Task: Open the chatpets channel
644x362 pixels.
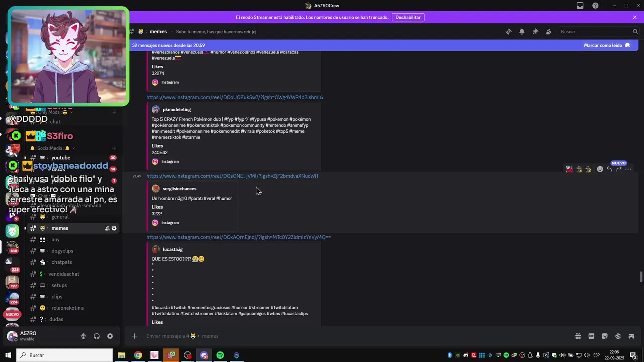Action: [73, 262]
